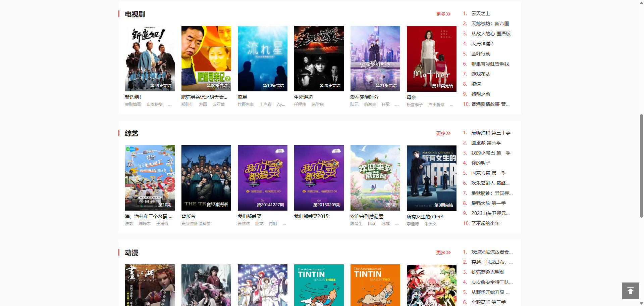Click the 爱在梦醒时分 title text
The image size is (644, 306).
tap(364, 97)
